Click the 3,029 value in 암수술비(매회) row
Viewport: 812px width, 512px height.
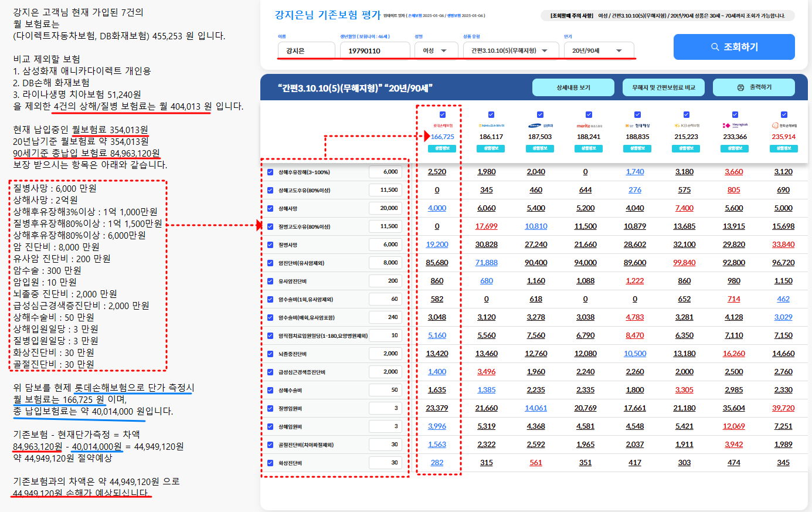tap(783, 317)
